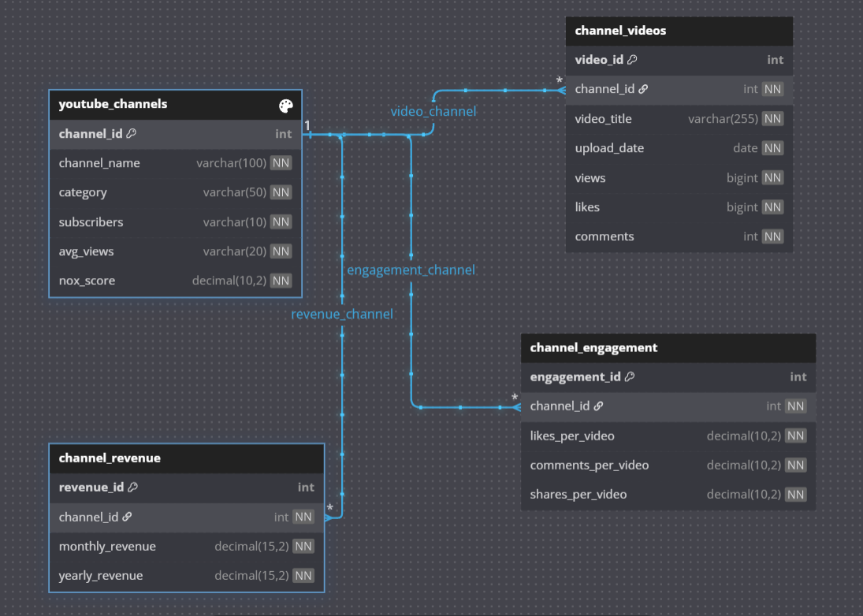This screenshot has height=616, width=863.
Task: Select the monthly_revenue field row
Action: pyautogui.click(x=187, y=547)
